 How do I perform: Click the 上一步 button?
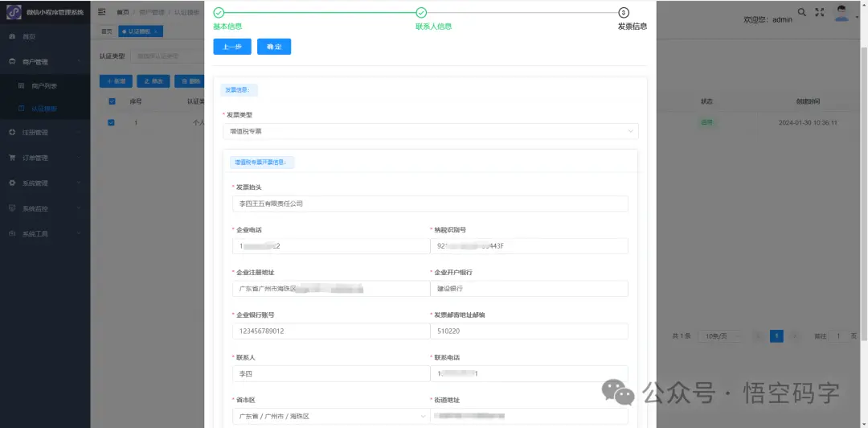pyautogui.click(x=232, y=47)
